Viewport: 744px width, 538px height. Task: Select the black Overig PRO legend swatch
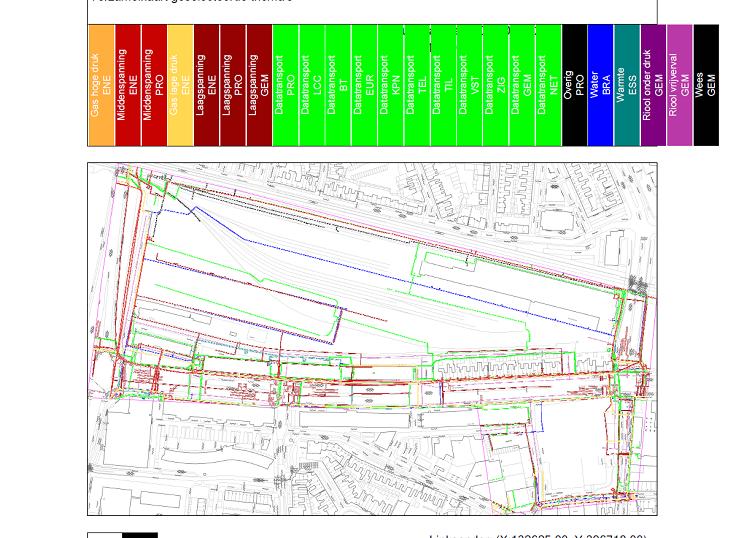pyautogui.click(x=575, y=85)
